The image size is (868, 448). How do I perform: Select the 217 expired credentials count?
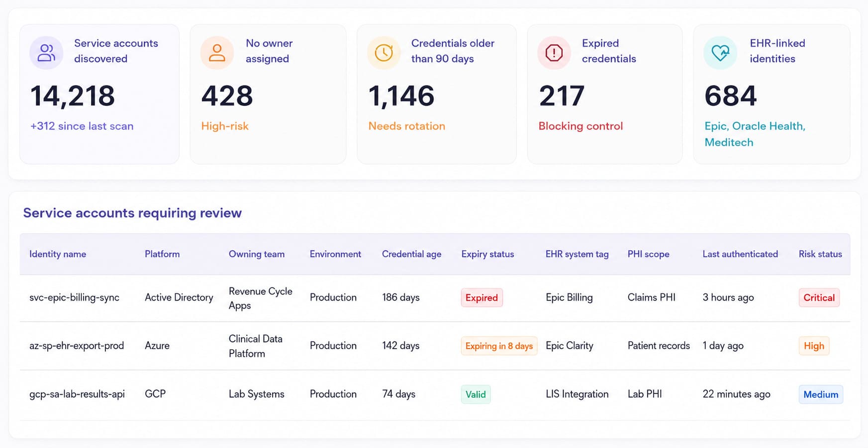pos(562,95)
